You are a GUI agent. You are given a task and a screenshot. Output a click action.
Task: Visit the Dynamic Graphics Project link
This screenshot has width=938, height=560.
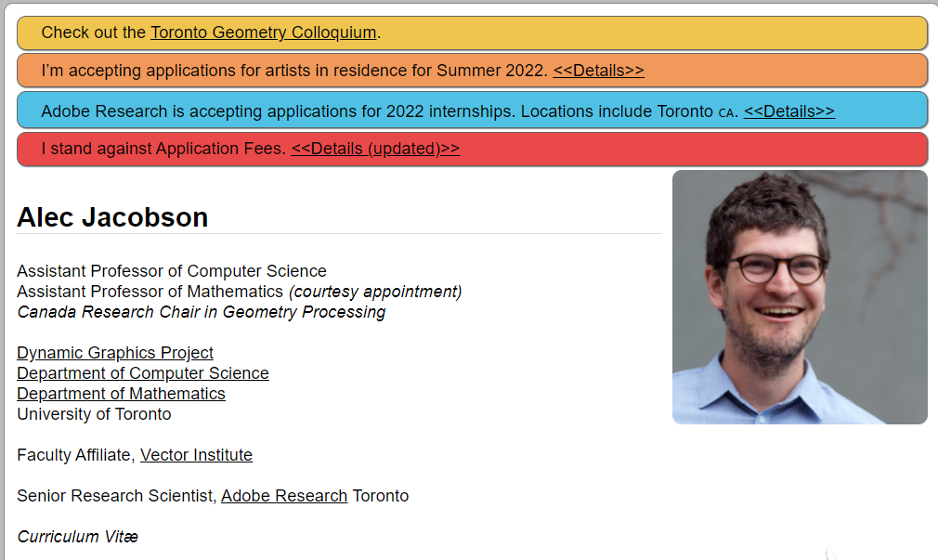115,353
